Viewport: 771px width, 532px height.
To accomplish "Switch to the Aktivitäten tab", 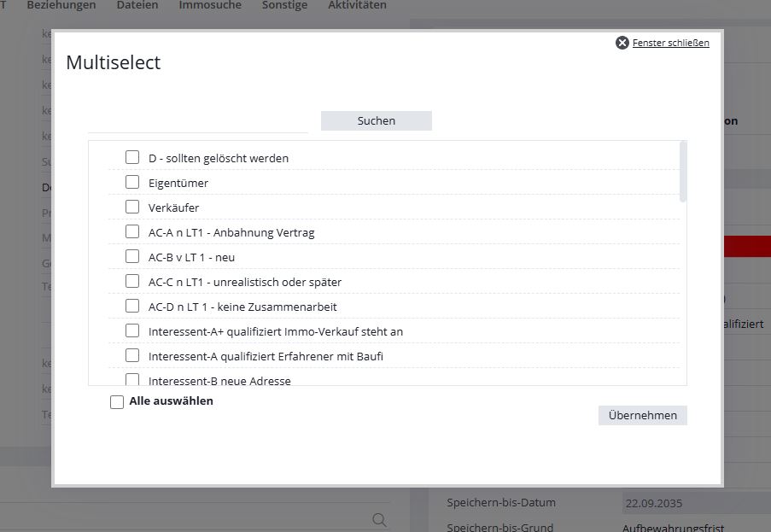I will point(357,5).
